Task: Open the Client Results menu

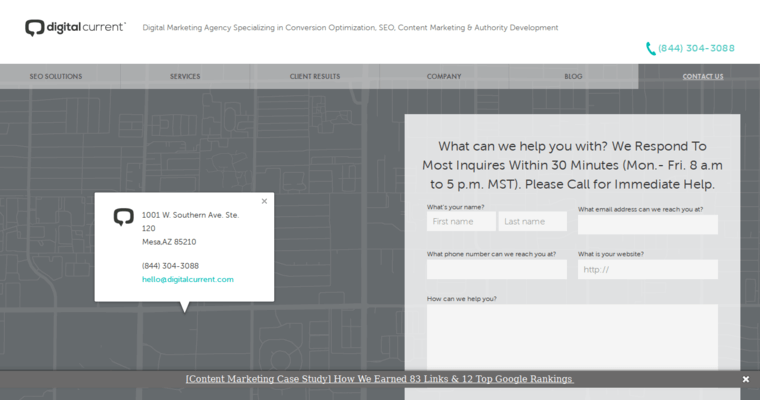Action: 315,76
